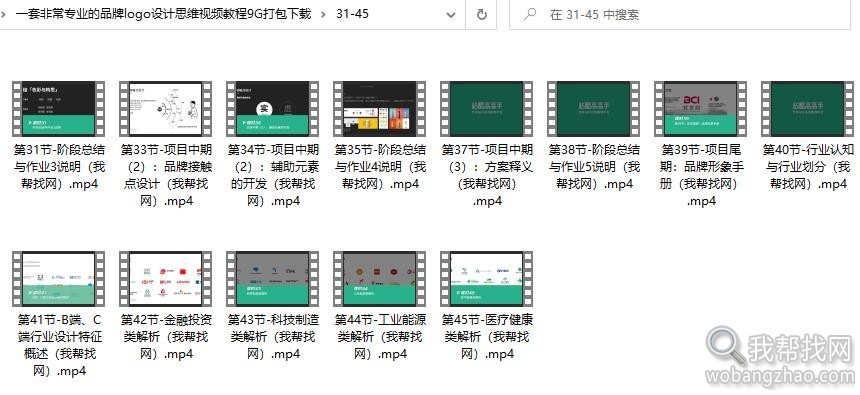
Task: Click filename 第43节-科技制造类解析
Action: [x=273, y=337]
